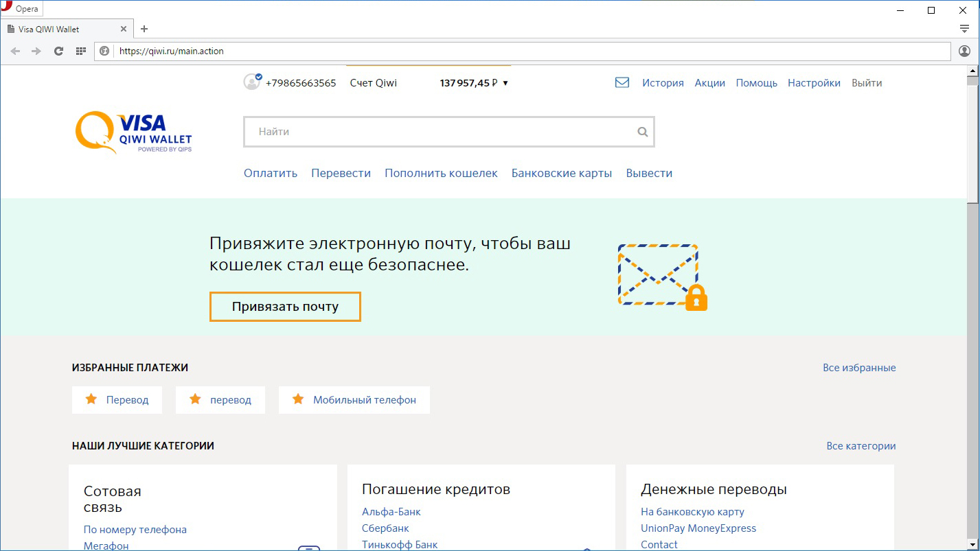Go back to previous page
This screenshot has width=980, height=551.
pos(15,51)
